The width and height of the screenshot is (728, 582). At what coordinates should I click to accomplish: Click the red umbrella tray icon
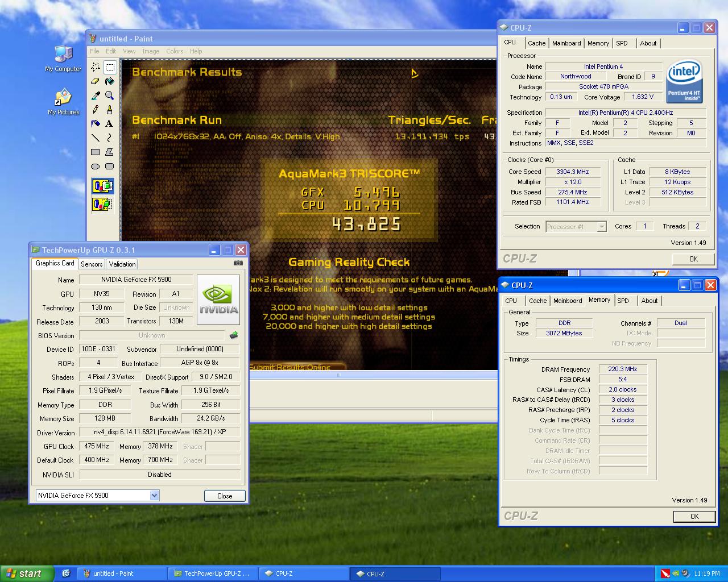click(665, 573)
